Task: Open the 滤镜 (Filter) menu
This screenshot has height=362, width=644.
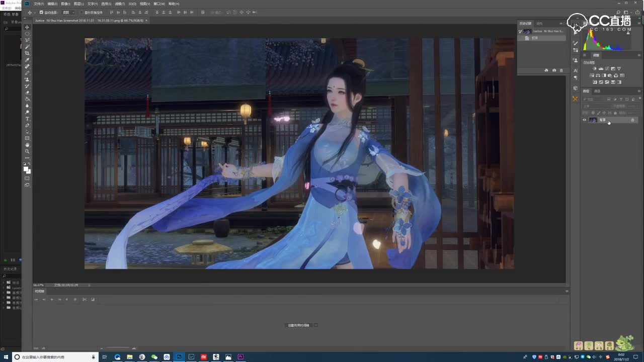Action: coord(120,4)
